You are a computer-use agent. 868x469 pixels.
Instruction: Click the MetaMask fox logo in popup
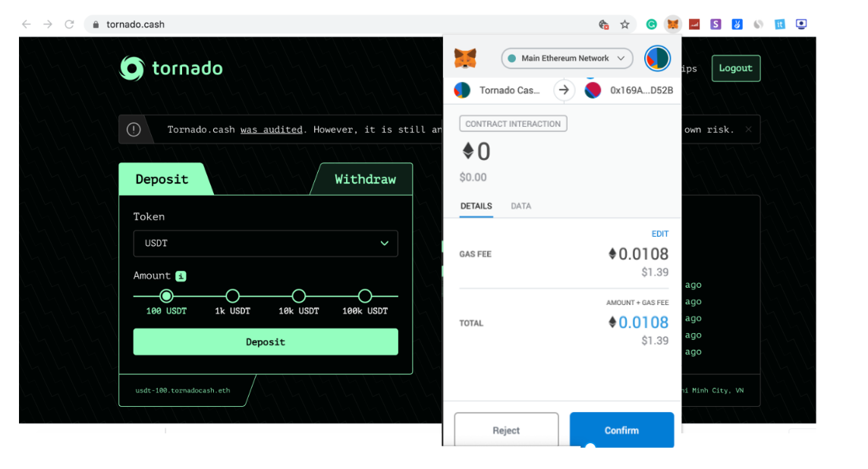click(465, 58)
